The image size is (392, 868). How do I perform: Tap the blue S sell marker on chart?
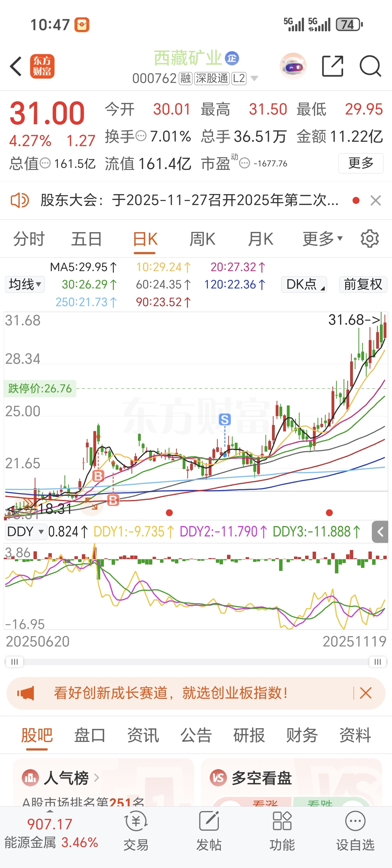[225, 419]
